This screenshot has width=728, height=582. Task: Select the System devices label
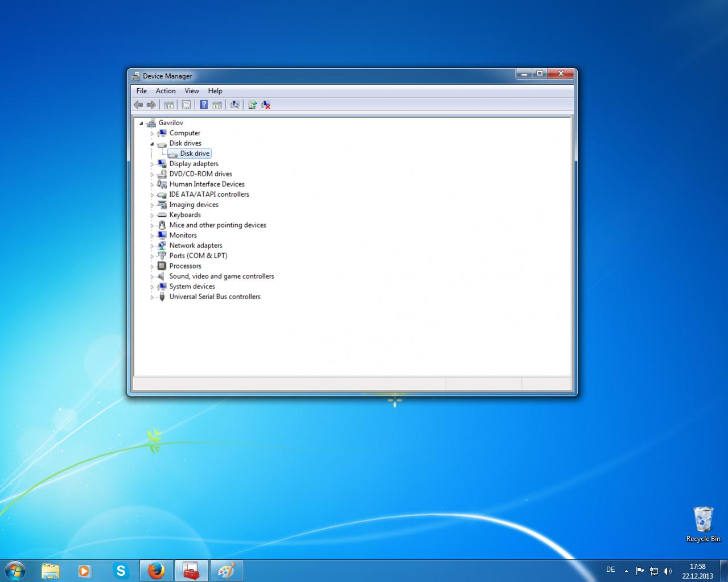coord(192,287)
